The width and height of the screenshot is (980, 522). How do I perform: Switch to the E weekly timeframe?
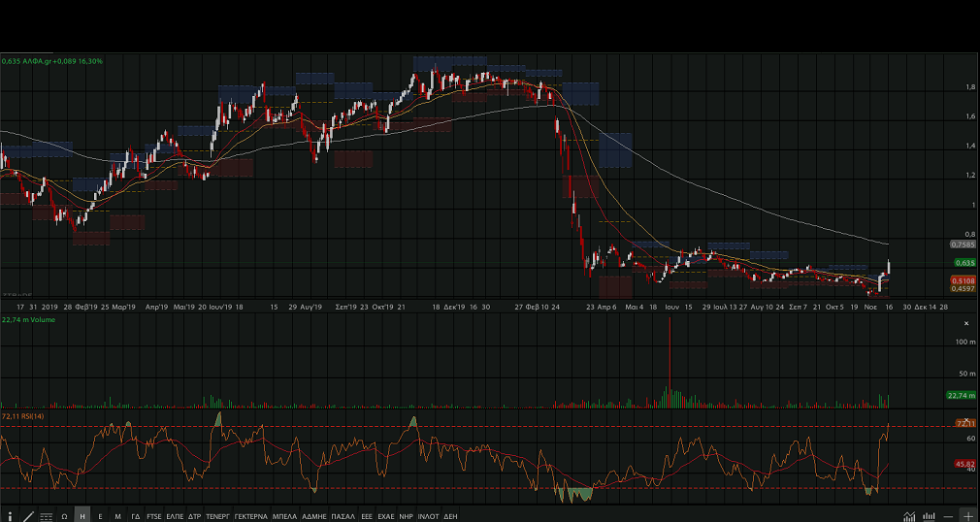pos(100,515)
